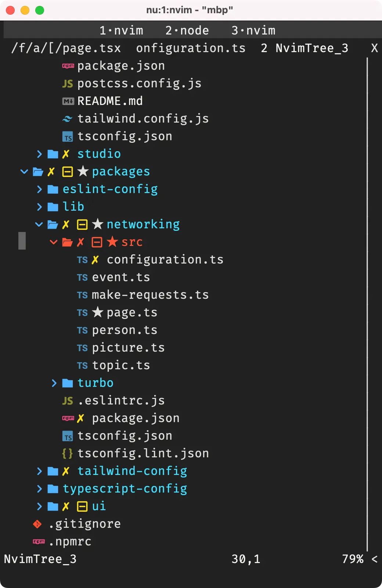
Task: Click the Tailwind icon beside tailwind.config.js
Action: pyautogui.click(x=68, y=119)
